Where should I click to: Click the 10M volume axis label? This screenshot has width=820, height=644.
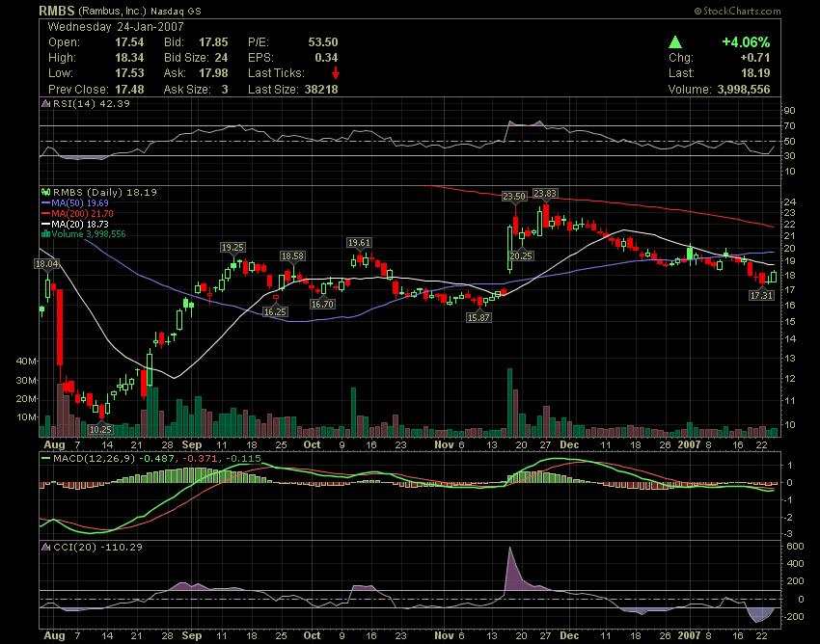26,417
